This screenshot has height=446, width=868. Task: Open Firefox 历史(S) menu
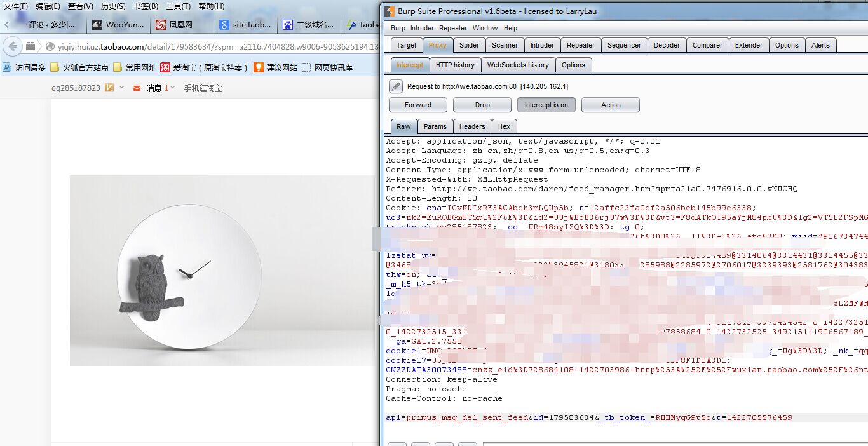pos(113,6)
